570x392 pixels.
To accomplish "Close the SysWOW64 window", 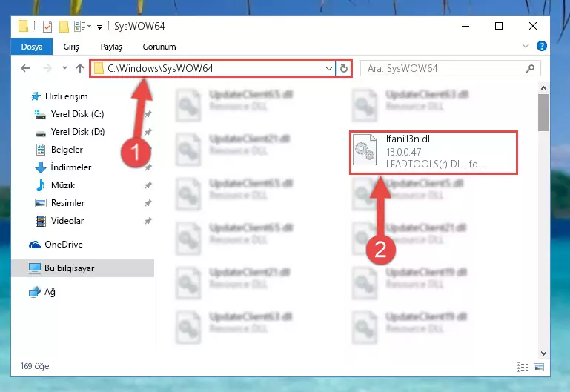I will pos(532,26).
